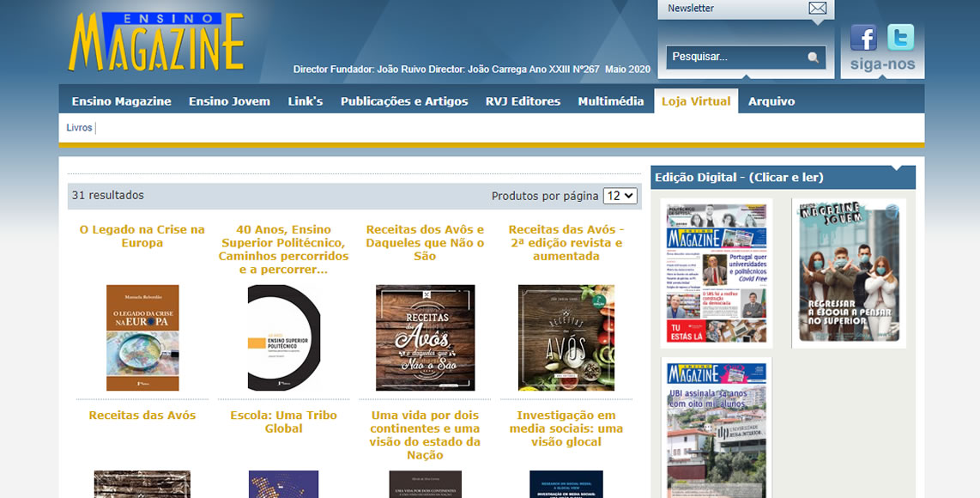Open the Arquivo menu item
The height and width of the screenshot is (498, 980).
click(771, 101)
